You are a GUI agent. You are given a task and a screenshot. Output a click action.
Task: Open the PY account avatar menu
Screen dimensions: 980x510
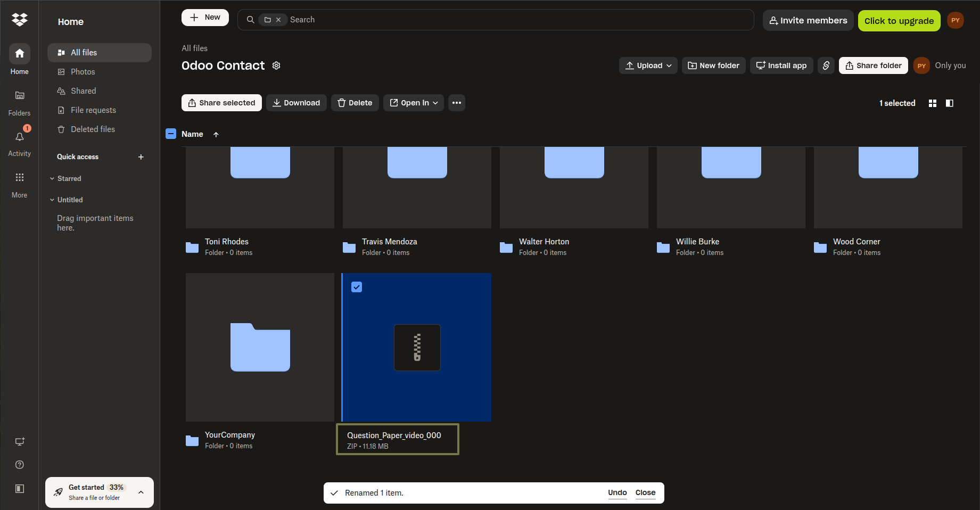(x=956, y=20)
